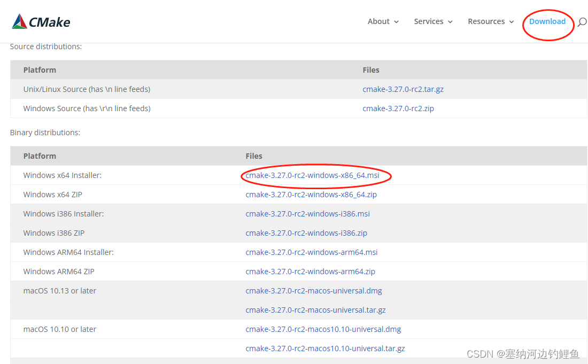This screenshot has width=588, height=364.
Task: Download cmake-3.27.0-rc2-windows-x86_64.msi installer
Action: [312, 175]
